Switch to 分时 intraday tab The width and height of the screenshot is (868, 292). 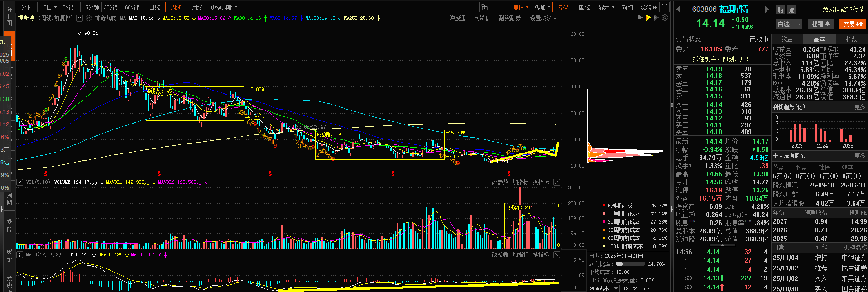point(27,7)
